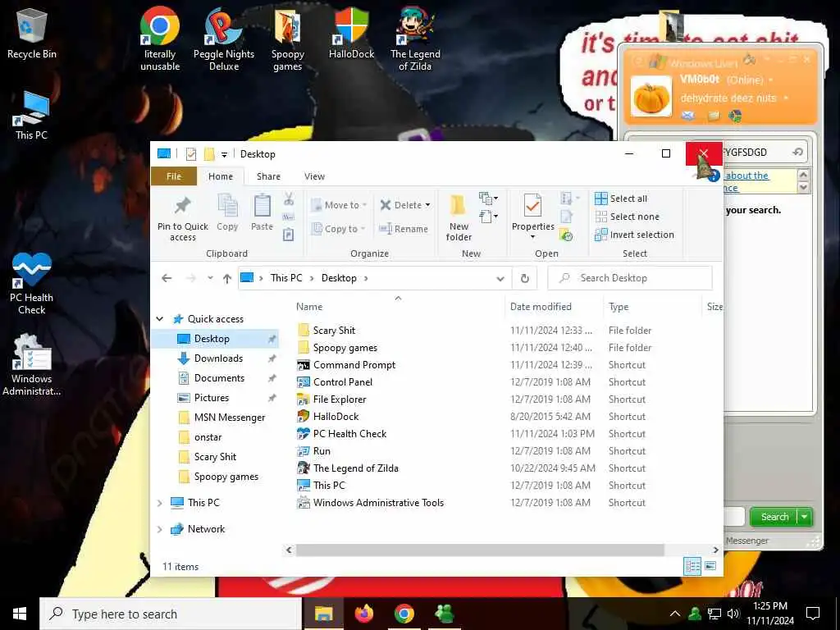The height and width of the screenshot is (630, 840).
Task: Go back with the Back arrow
Action: (167, 278)
